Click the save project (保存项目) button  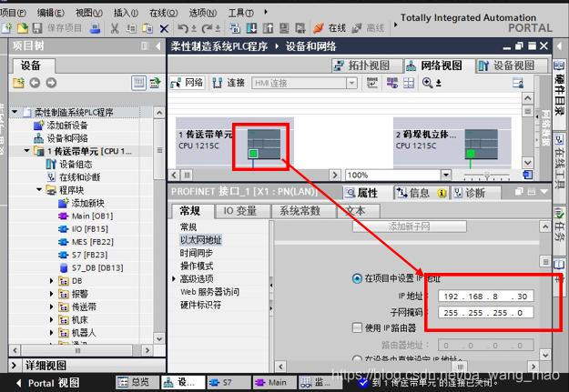57,28
